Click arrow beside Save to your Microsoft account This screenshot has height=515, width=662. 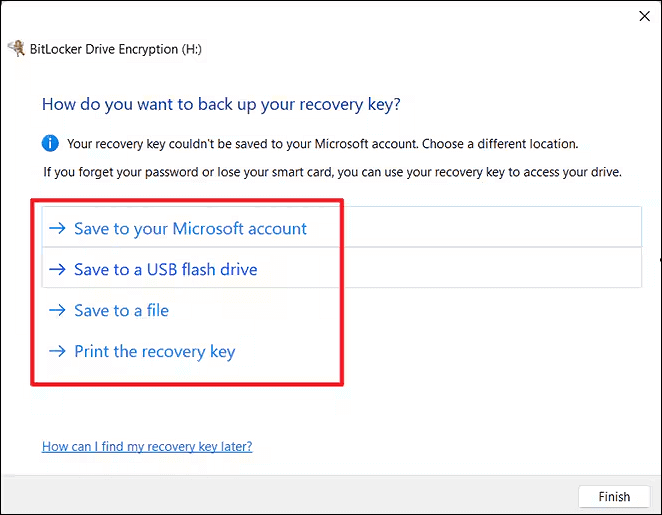[x=56, y=229]
